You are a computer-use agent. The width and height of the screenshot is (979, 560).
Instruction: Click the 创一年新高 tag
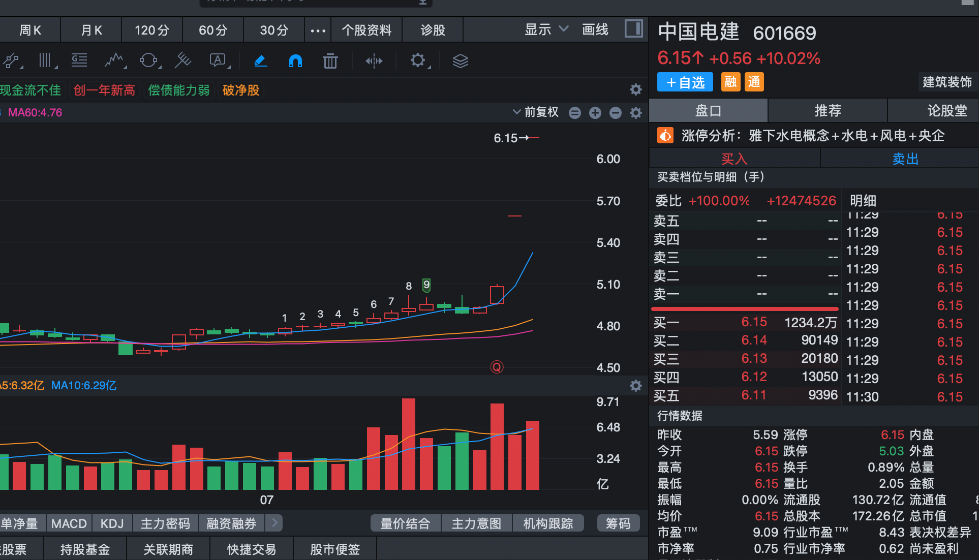[x=104, y=90]
